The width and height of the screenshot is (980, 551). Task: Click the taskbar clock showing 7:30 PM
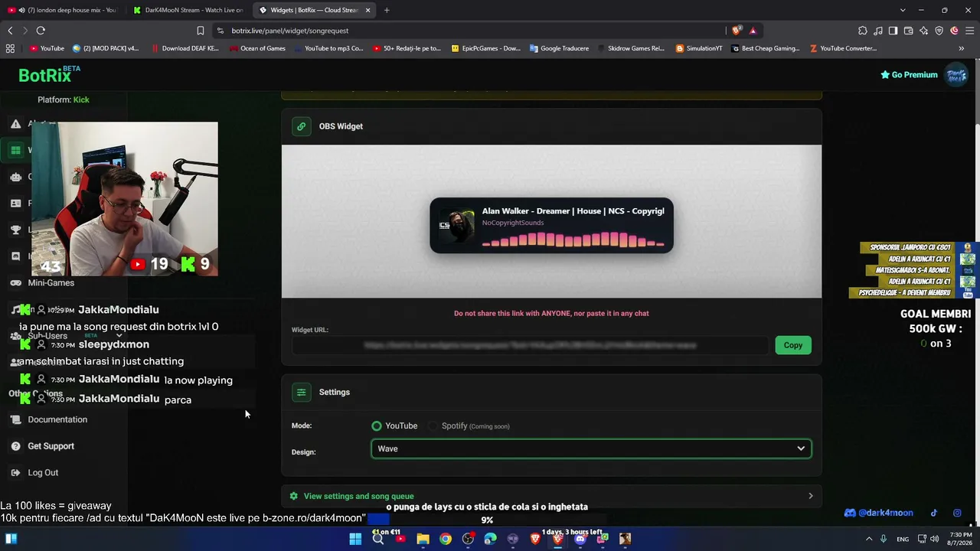coord(961,539)
